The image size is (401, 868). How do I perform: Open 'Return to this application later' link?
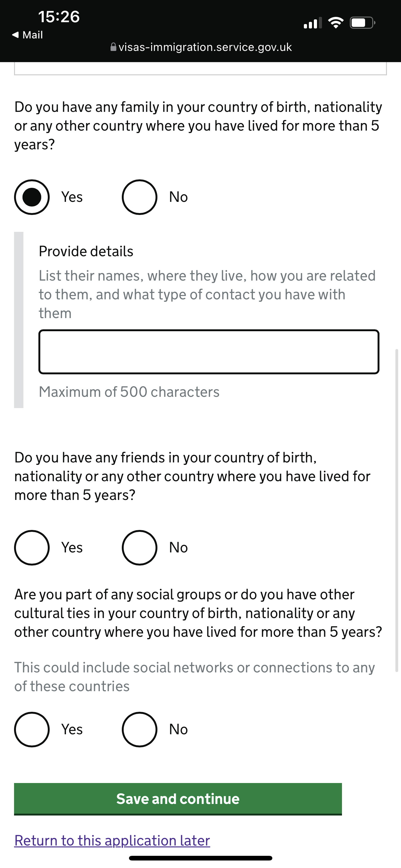(112, 841)
